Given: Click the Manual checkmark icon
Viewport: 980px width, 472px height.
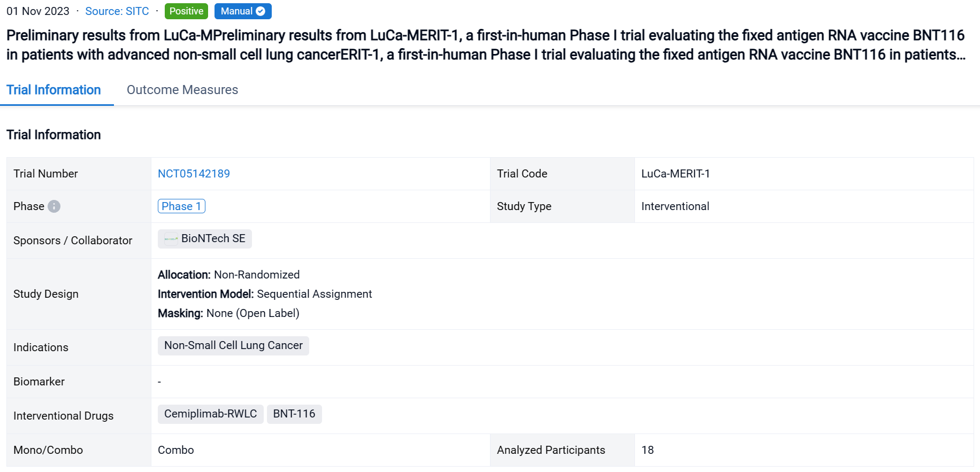Looking at the screenshot, I should point(261,11).
